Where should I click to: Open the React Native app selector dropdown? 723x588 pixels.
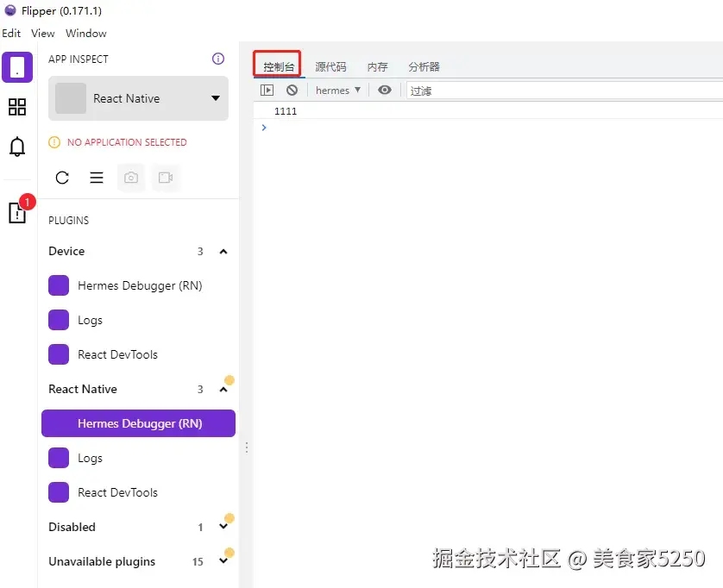tap(138, 98)
